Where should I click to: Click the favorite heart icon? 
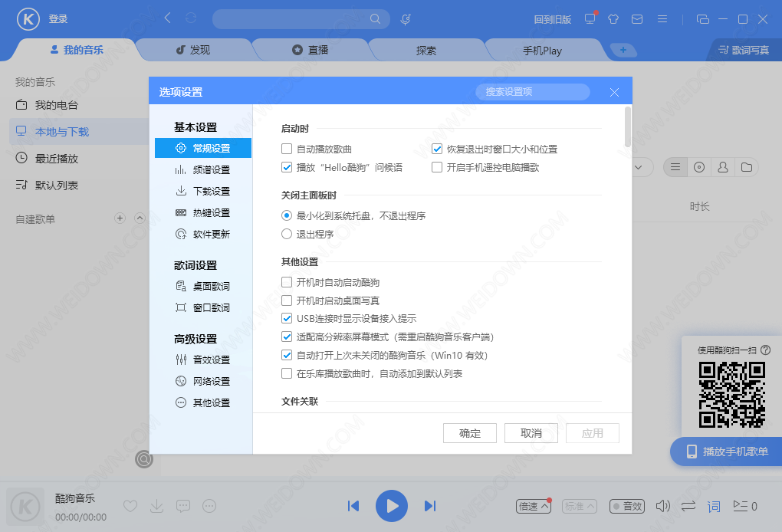coord(130,506)
